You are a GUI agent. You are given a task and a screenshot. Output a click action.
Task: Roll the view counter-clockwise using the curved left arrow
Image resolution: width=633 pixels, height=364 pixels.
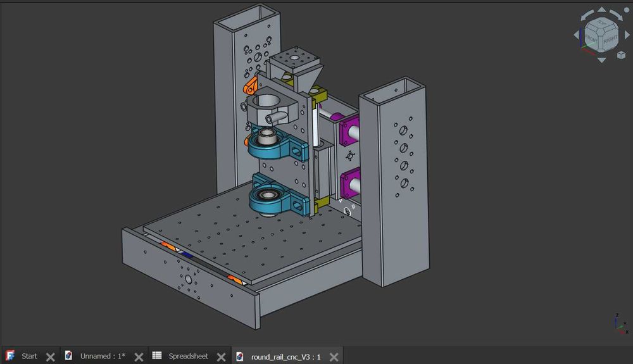click(587, 15)
